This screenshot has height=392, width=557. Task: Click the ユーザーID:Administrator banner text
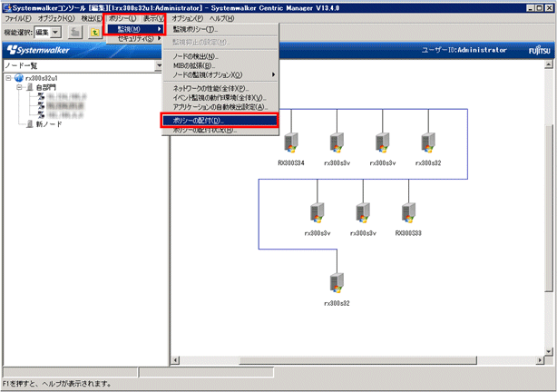(x=464, y=50)
